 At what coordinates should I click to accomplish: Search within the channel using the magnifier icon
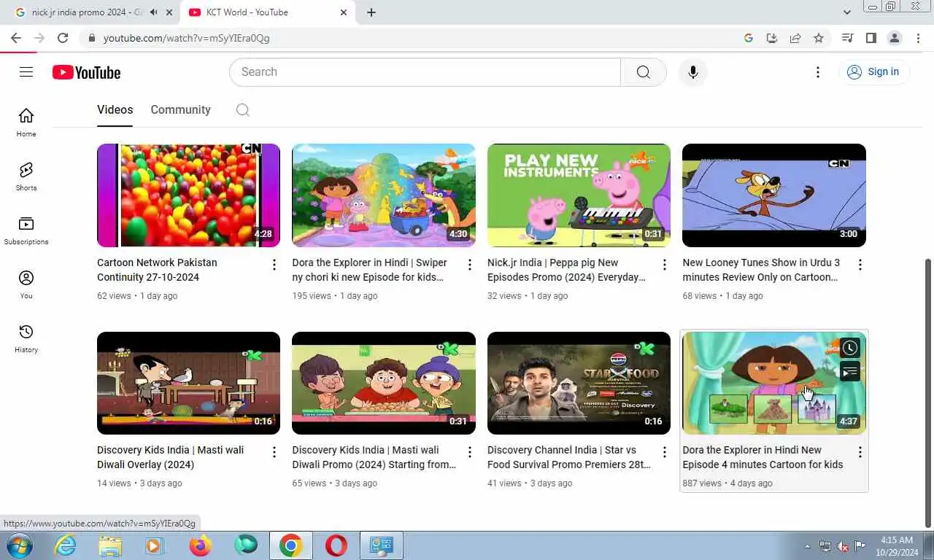[243, 110]
